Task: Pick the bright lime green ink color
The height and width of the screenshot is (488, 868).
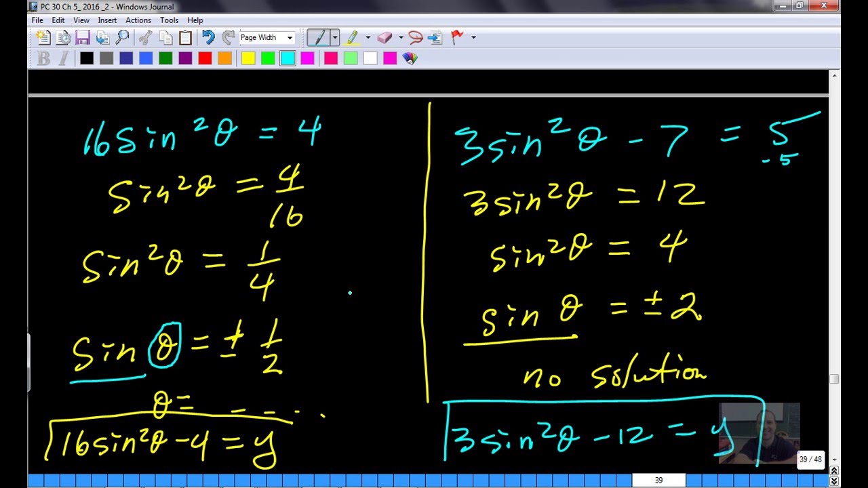Action: 268,58
